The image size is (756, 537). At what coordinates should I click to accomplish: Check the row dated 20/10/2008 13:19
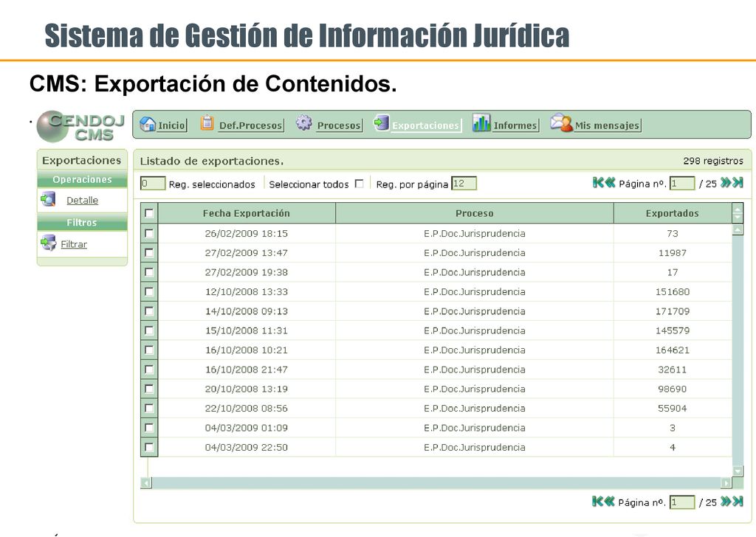point(149,389)
